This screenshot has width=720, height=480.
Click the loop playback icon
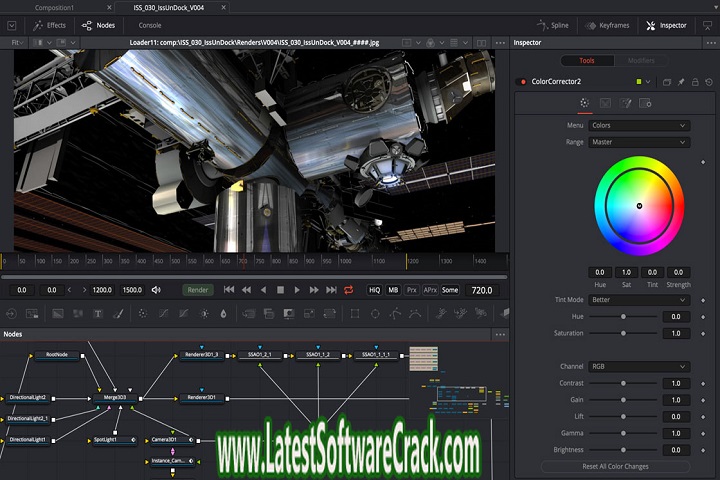(348, 290)
